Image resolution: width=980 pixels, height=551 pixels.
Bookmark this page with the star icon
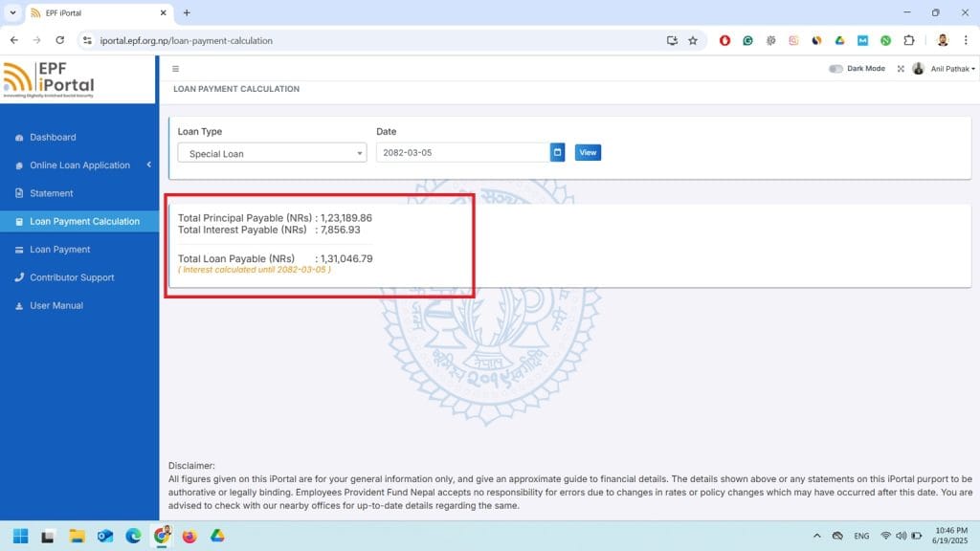(693, 40)
